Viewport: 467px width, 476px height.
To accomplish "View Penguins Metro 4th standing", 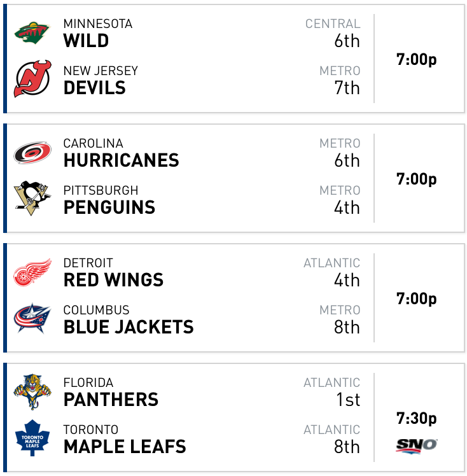I will [x=340, y=200].
